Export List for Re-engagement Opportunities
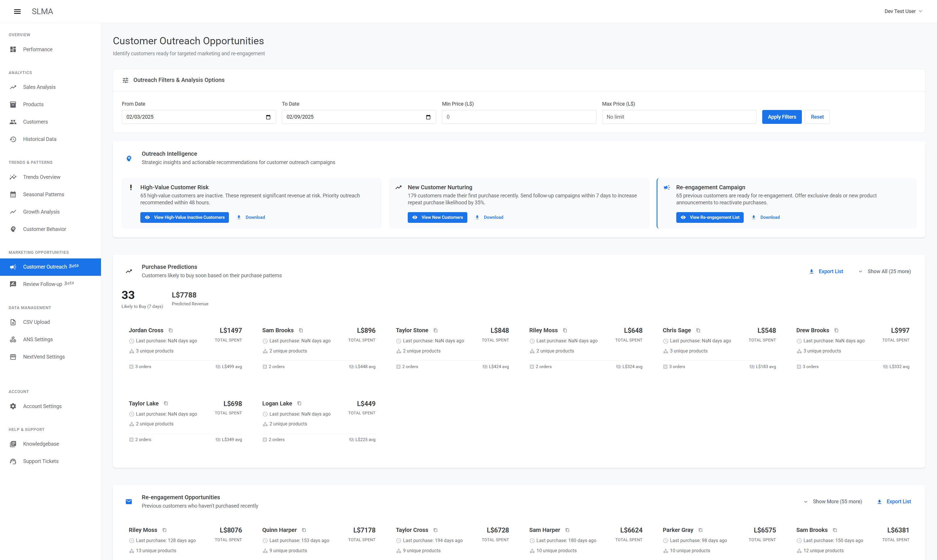This screenshot has height=560, width=937. (894, 502)
